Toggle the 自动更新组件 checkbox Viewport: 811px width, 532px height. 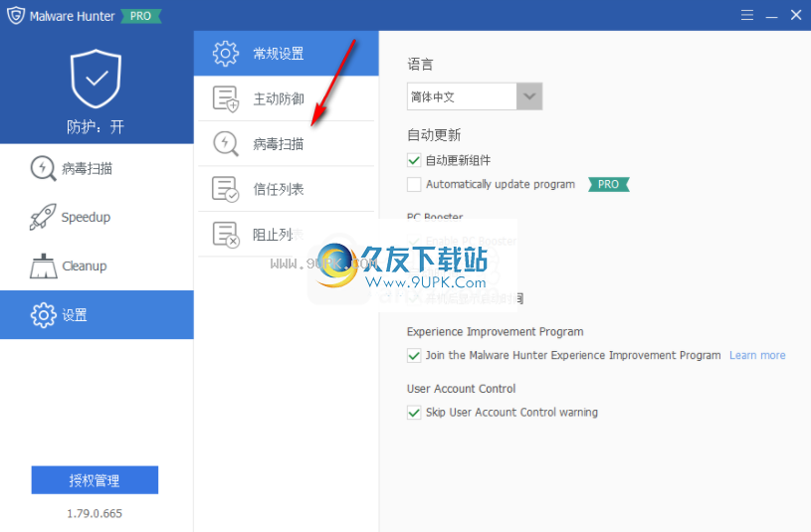click(x=414, y=160)
